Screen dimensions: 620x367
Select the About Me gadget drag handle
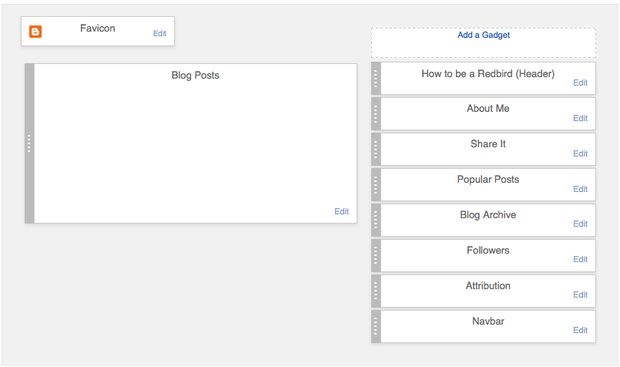point(376,114)
